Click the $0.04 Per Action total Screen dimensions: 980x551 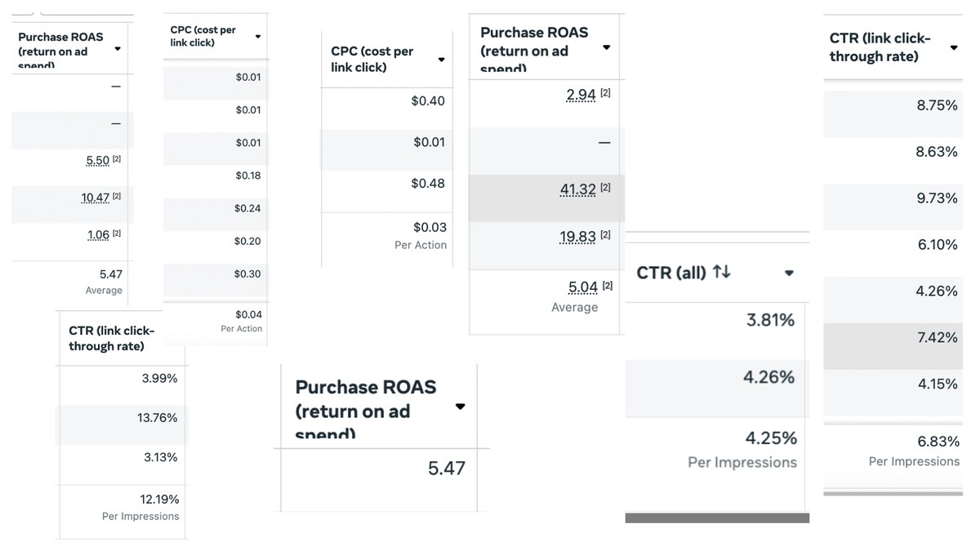pyautogui.click(x=248, y=314)
